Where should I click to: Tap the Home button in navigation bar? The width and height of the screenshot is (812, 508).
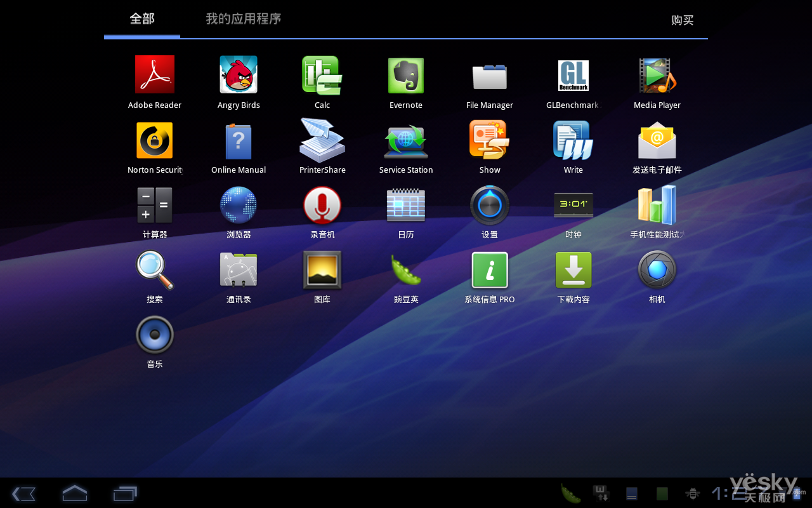click(74, 493)
